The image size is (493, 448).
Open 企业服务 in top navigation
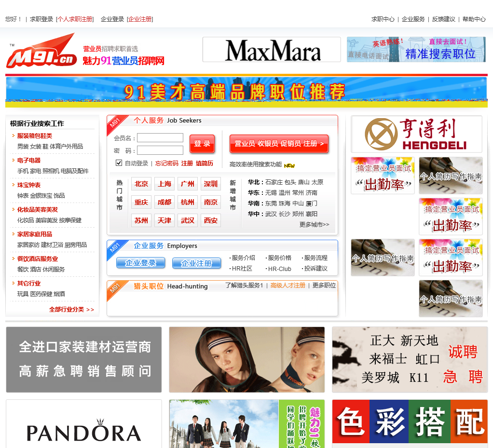pos(413,19)
